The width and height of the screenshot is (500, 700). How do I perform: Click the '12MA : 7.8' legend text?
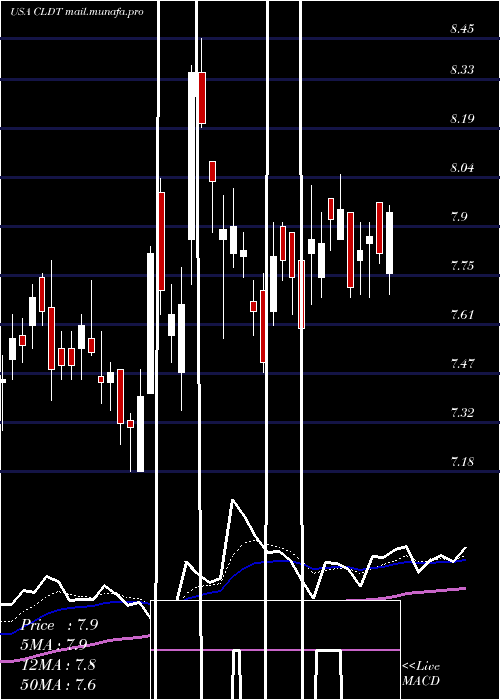click(58, 665)
